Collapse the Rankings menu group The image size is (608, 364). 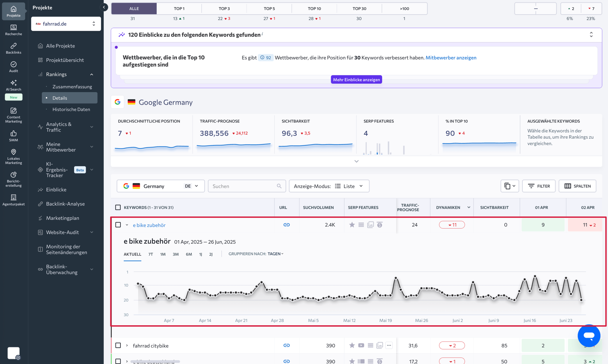91,74
